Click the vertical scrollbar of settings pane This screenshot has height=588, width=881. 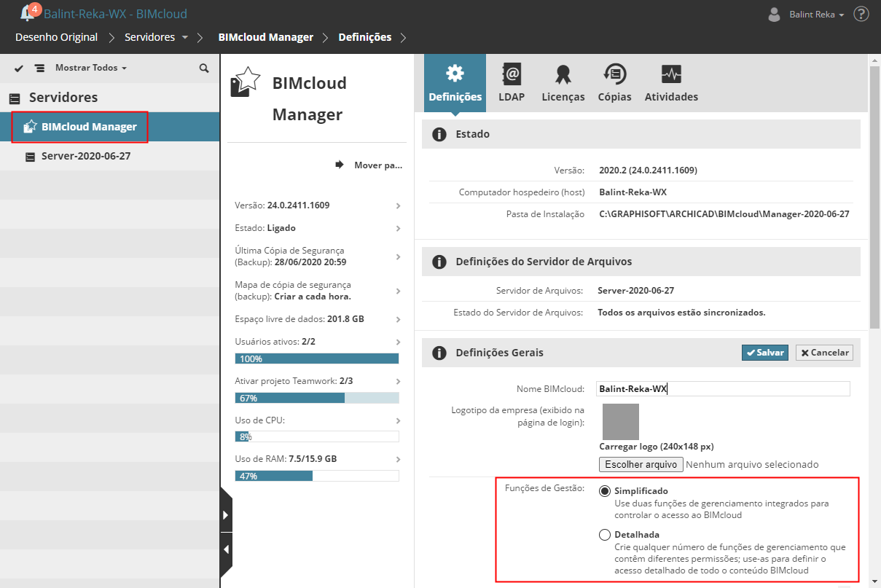click(x=875, y=197)
